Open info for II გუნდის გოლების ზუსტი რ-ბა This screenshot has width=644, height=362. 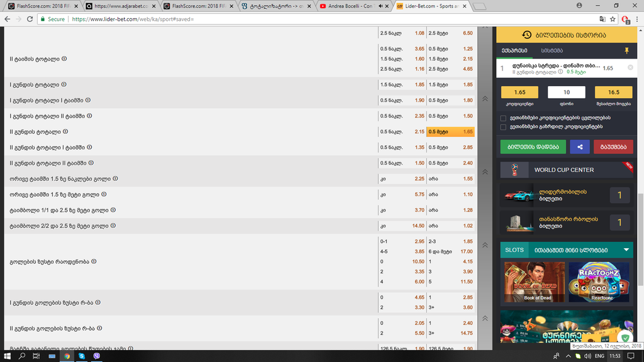click(x=99, y=328)
